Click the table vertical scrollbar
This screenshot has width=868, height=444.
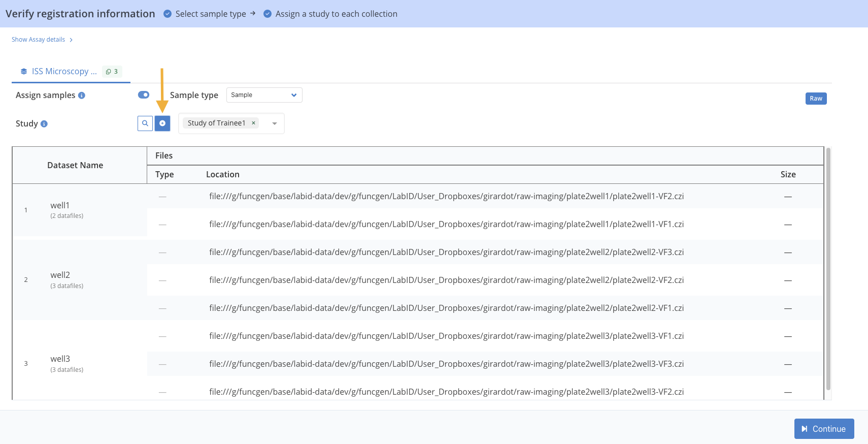click(x=828, y=269)
